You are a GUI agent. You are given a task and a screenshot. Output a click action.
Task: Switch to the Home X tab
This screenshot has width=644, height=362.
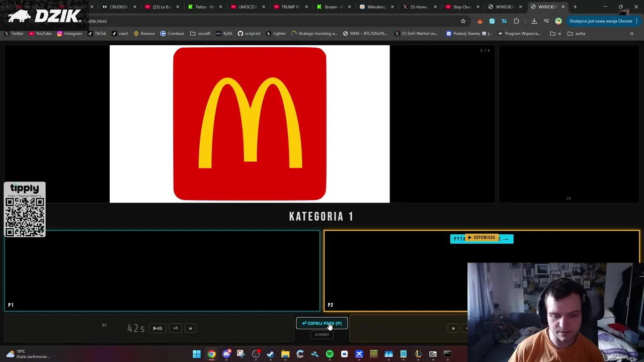tap(419, 7)
